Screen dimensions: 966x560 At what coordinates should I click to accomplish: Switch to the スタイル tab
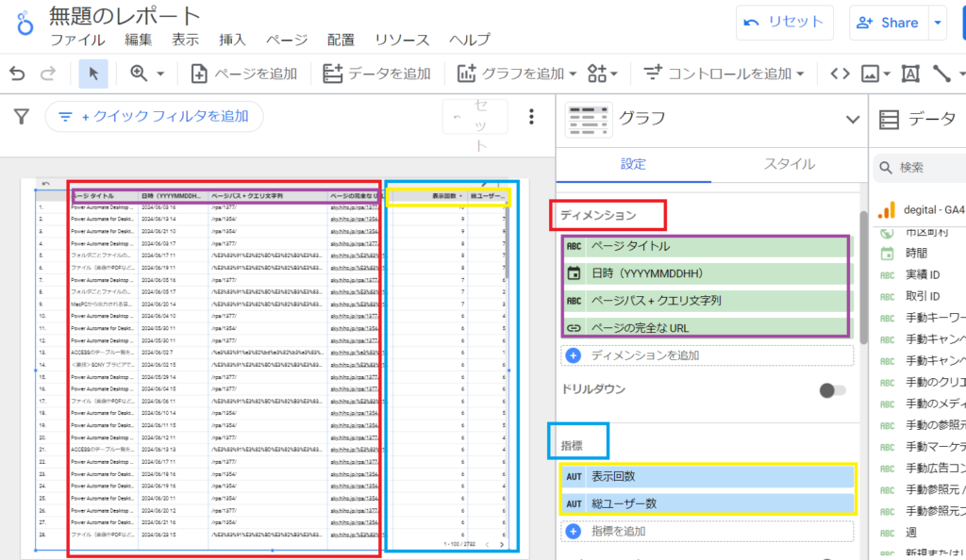[x=789, y=164]
